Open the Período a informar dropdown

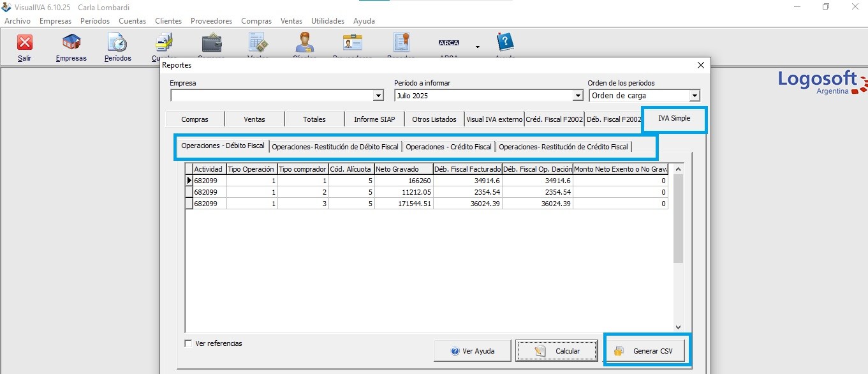(578, 96)
